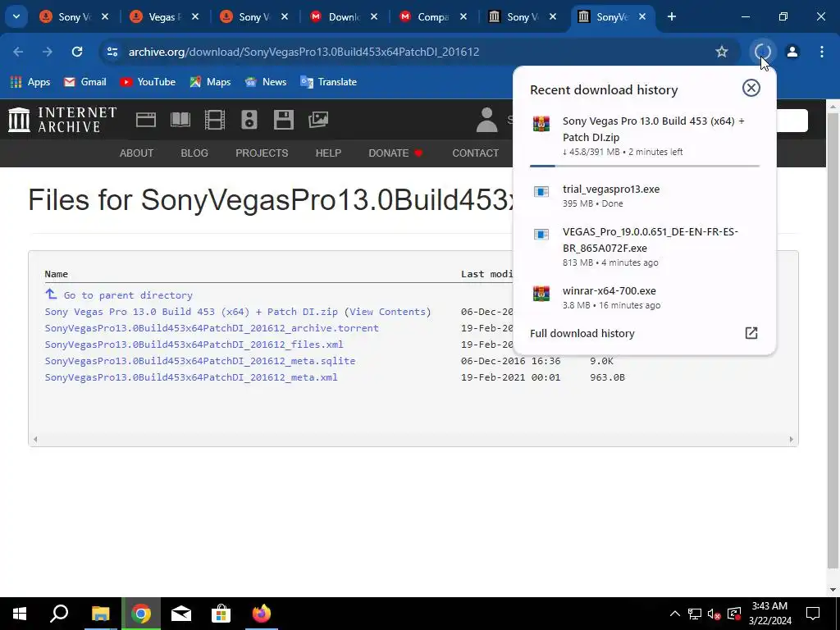The width and height of the screenshot is (840, 630).
Task: Open Internet Archive video film icon
Action: pyautogui.click(x=215, y=120)
